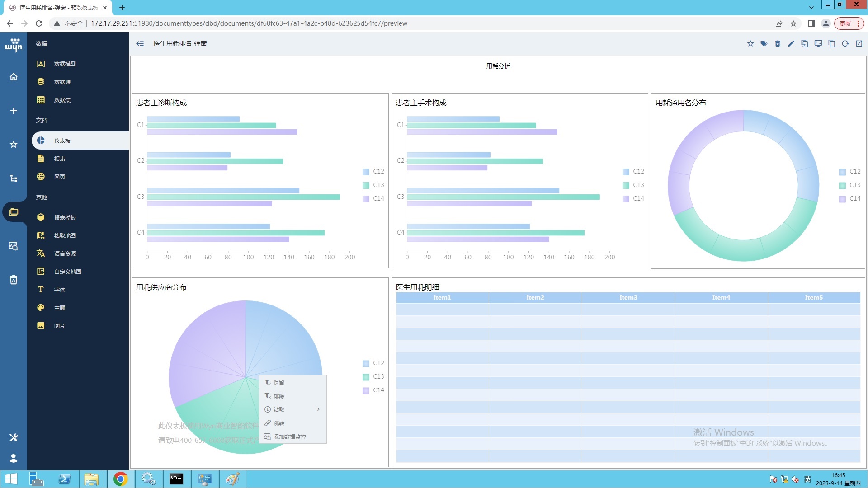Open the home icon in left rail
Image resolution: width=868 pixels, height=488 pixels.
(x=14, y=76)
